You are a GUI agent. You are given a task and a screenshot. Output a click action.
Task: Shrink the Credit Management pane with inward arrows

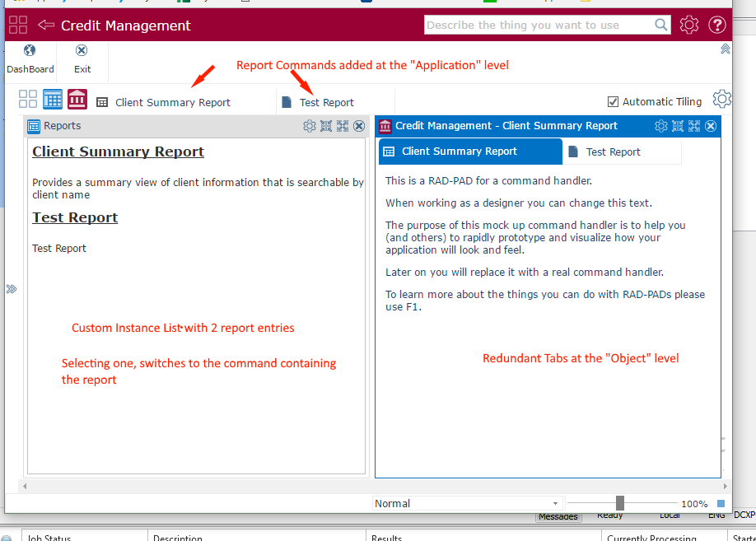pyautogui.click(x=678, y=126)
